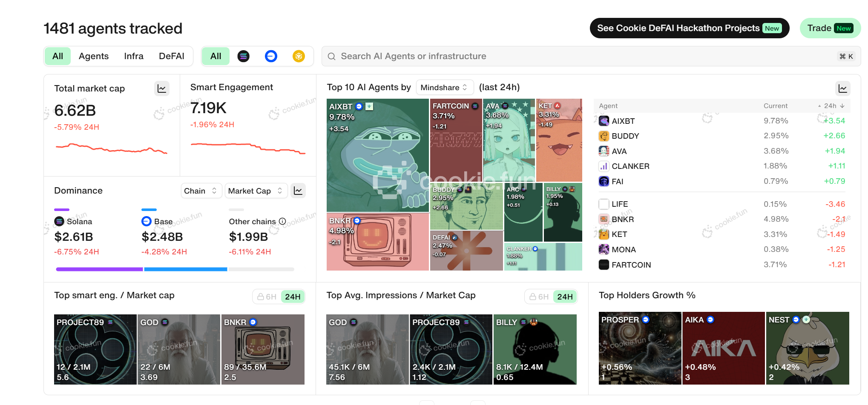Toggle 6H on Top Avg. Impressions panel
The width and height of the screenshot is (868, 405).
539,297
